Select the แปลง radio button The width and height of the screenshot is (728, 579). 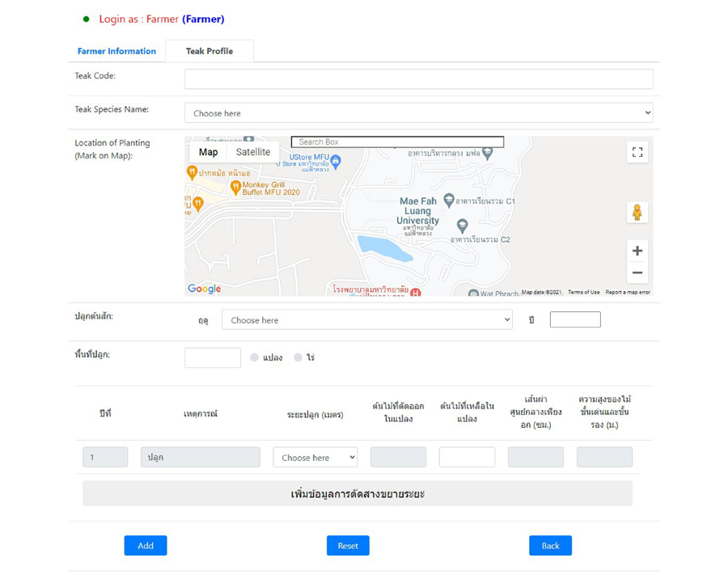click(254, 357)
